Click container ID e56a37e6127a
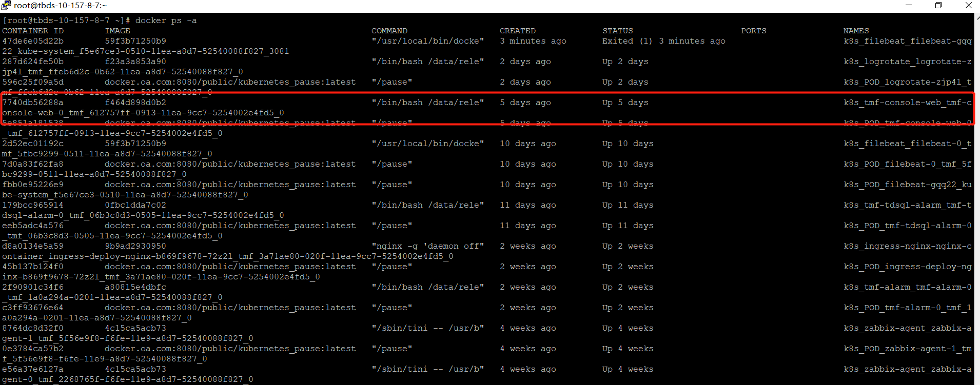Image resolution: width=980 pixels, height=385 pixels. (33, 369)
